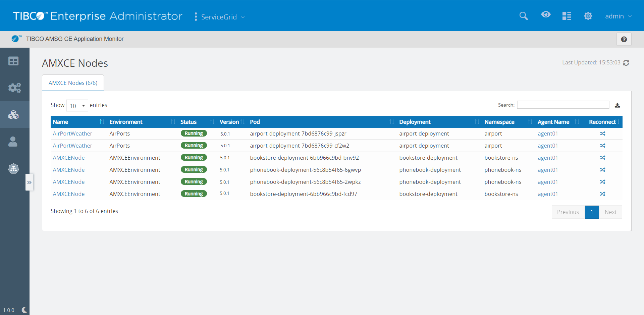The width and height of the screenshot is (644, 315).
Task: Reconnect the airport-deployment jspzr pod node
Action: click(602, 134)
